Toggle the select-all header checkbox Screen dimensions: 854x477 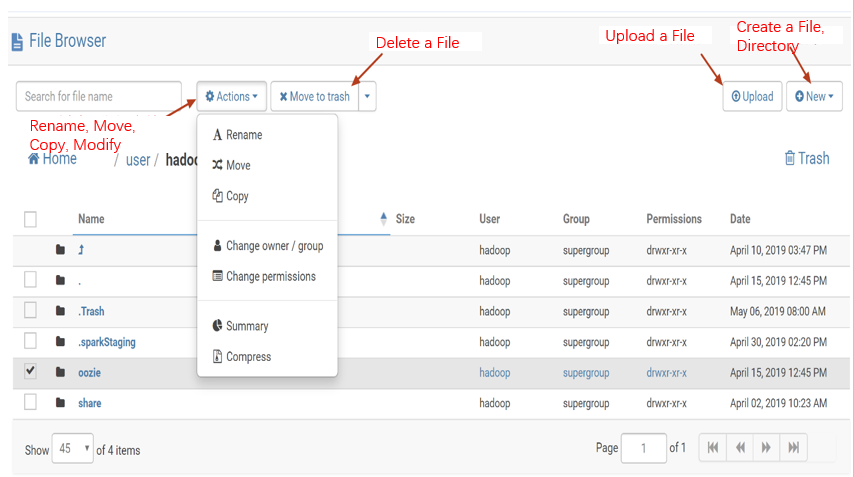coord(30,219)
